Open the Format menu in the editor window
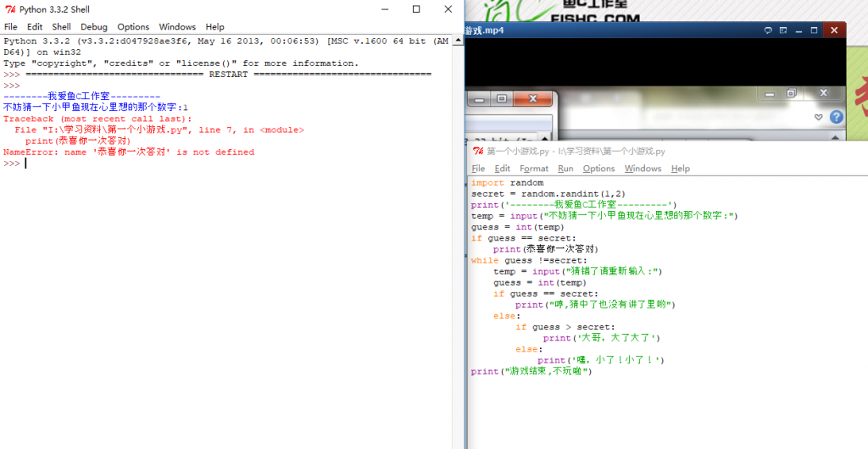The image size is (868, 449). 534,169
